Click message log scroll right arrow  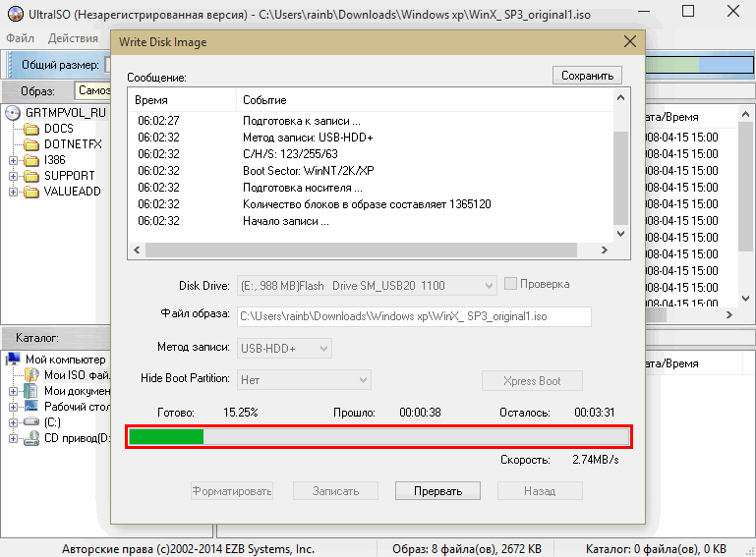pyautogui.click(x=605, y=251)
